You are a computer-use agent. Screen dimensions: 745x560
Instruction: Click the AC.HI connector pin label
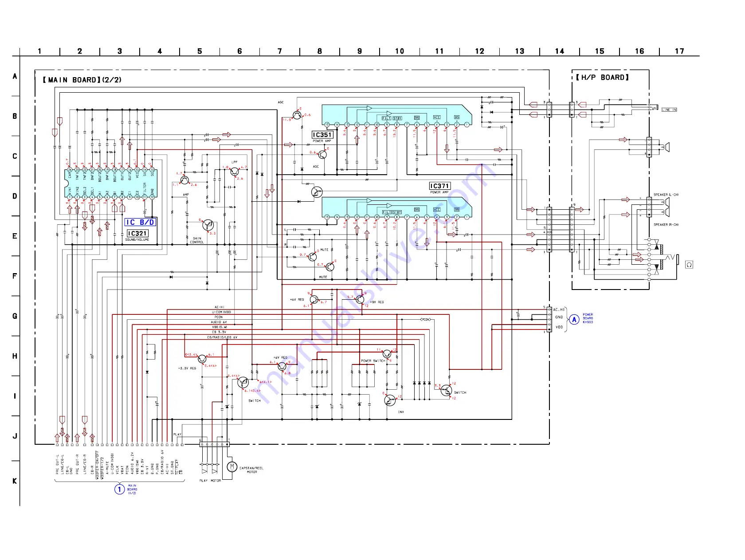559,309
